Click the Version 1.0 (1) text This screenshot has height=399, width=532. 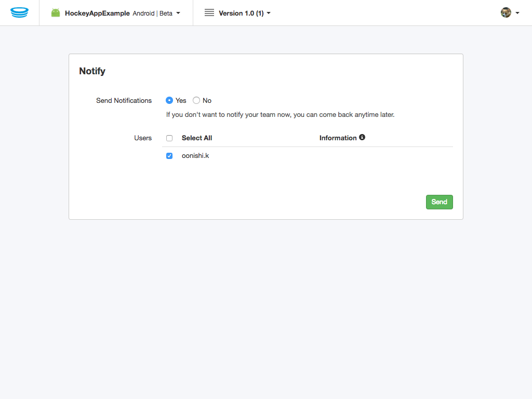click(x=240, y=12)
